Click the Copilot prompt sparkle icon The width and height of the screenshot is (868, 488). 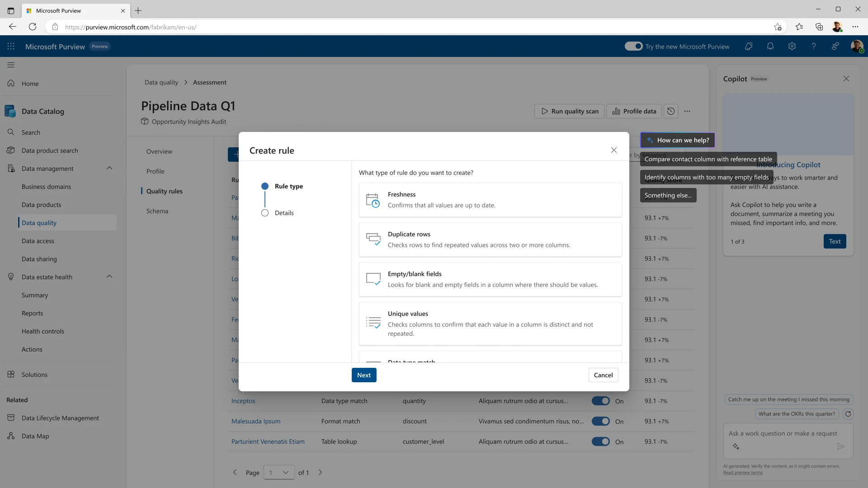pos(736,446)
